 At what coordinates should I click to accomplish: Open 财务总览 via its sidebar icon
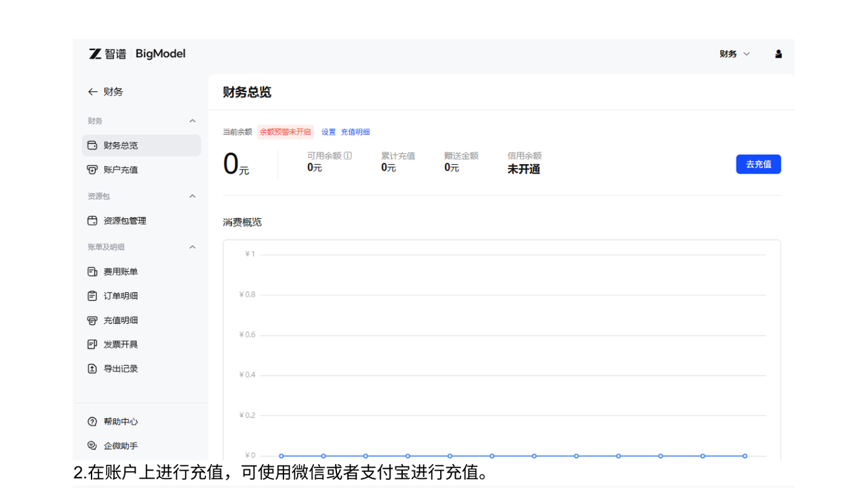92,145
